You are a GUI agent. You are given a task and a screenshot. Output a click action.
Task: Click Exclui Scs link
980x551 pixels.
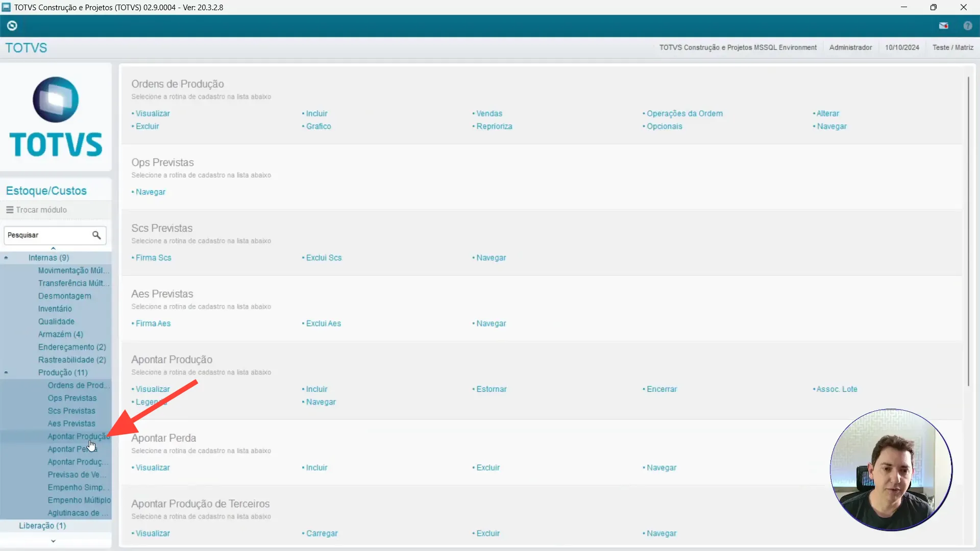(x=324, y=258)
